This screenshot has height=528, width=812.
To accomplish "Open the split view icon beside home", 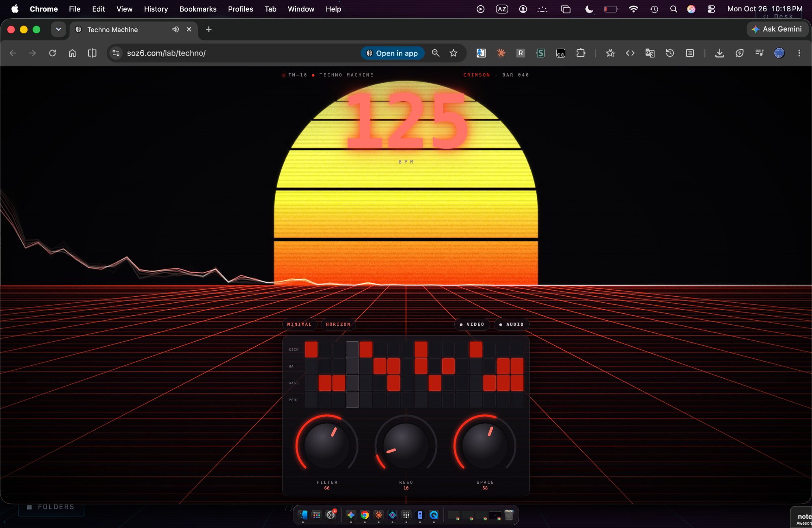I will (92, 53).
